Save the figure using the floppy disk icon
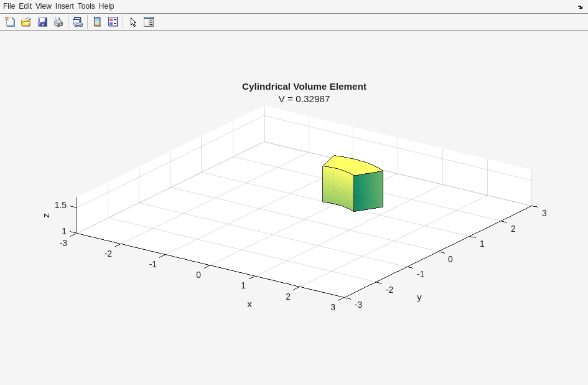 [42, 22]
